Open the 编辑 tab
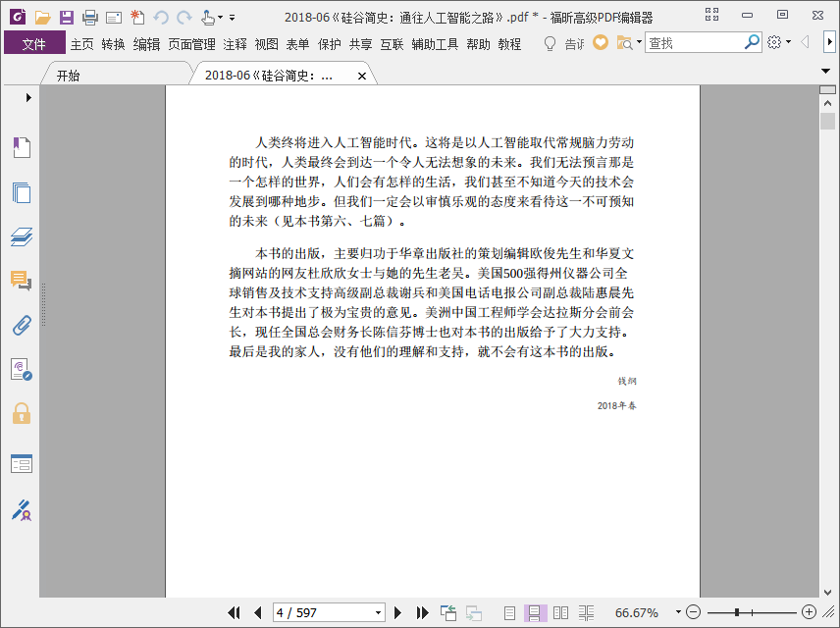 click(x=146, y=44)
